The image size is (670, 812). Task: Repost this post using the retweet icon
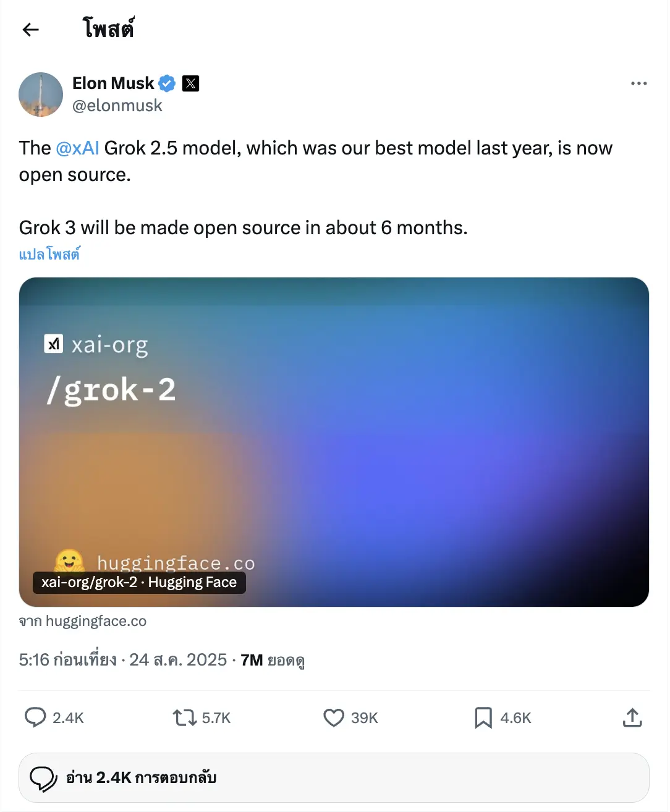coord(184,717)
